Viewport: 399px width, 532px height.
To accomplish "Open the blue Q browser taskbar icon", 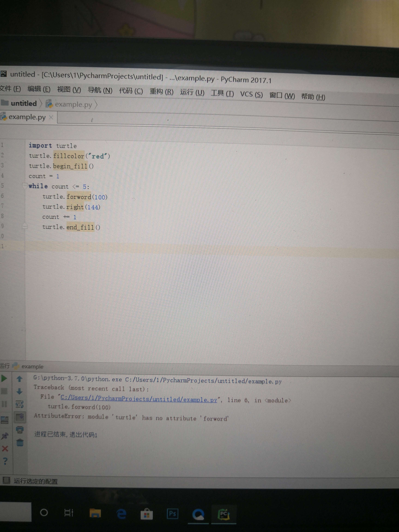I will pos(198,514).
